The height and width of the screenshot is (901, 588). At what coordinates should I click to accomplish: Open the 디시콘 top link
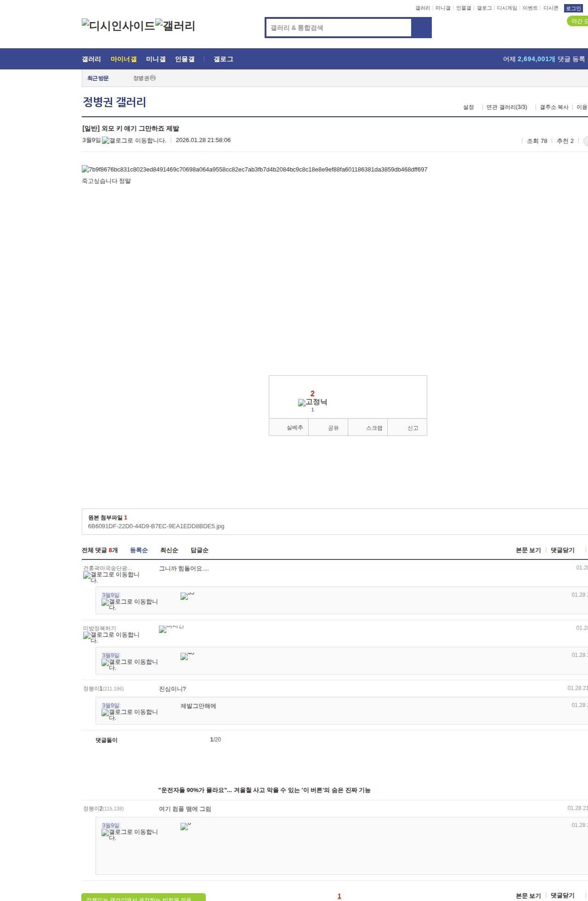pos(551,8)
